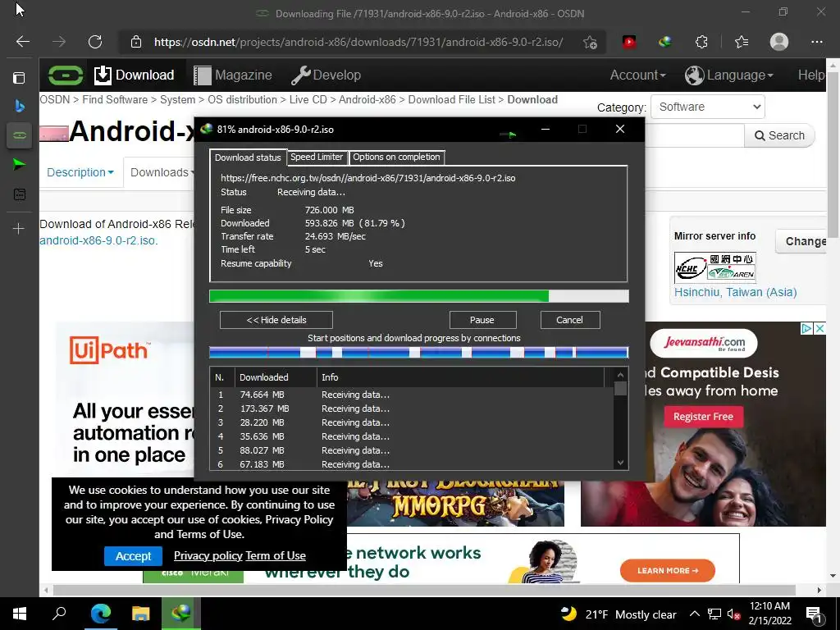
Task: Click down arrow of connections list scrollbar
Action: pos(620,463)
